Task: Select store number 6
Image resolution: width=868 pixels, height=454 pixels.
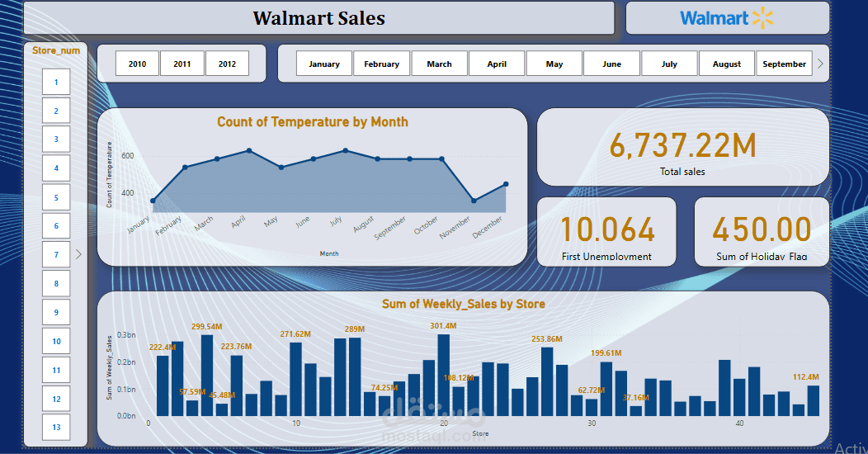Action: point(56,225)
